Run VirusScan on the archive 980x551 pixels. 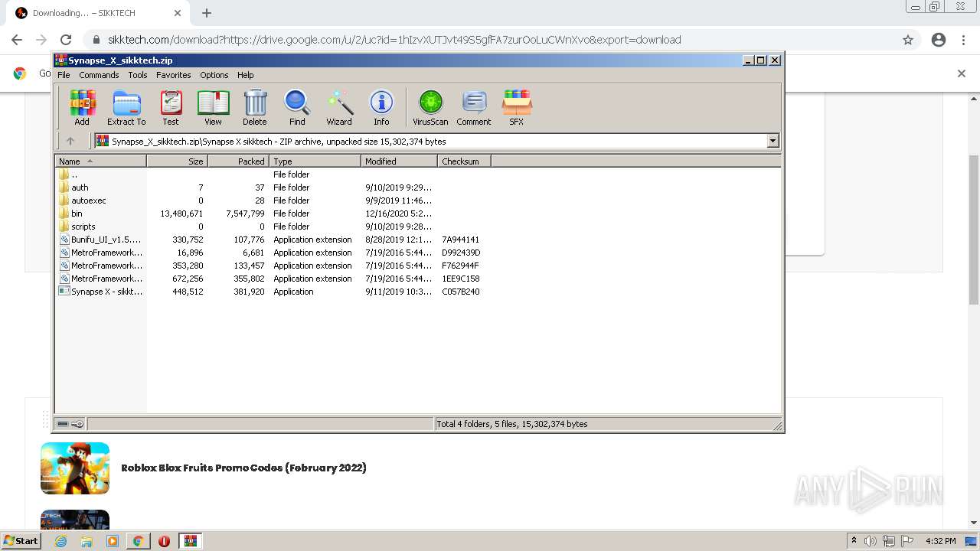430,107
